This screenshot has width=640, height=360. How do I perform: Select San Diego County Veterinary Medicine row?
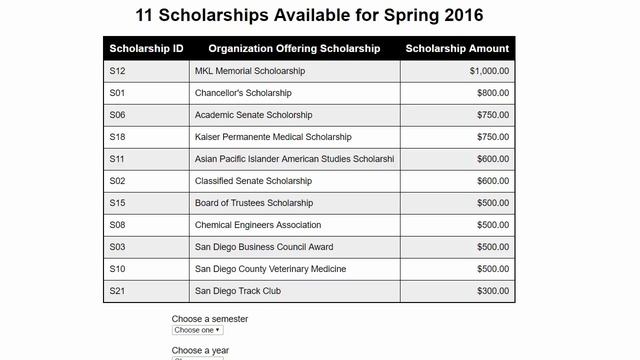(309, 269)
